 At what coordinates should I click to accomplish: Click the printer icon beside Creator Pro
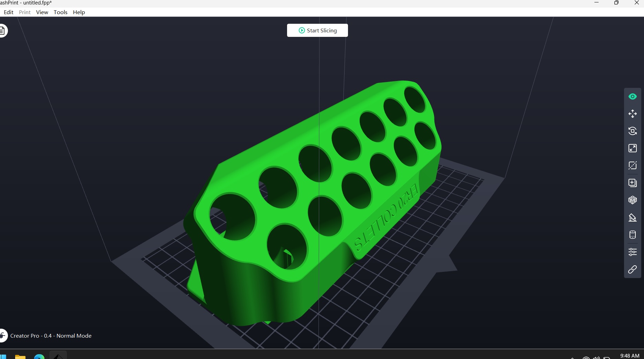(2, 336)
